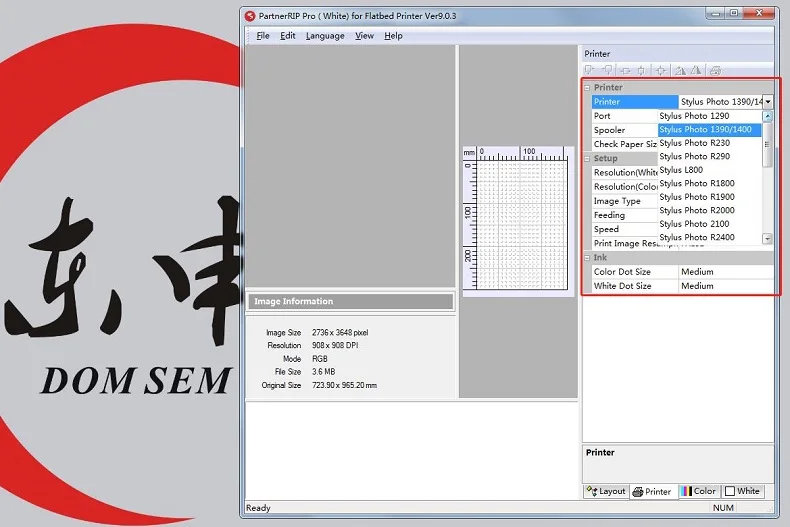Choose Stylus Photo R2400 from list
Image resolution: width=790 pixels, height=527 pixels.
coord(709,237)
